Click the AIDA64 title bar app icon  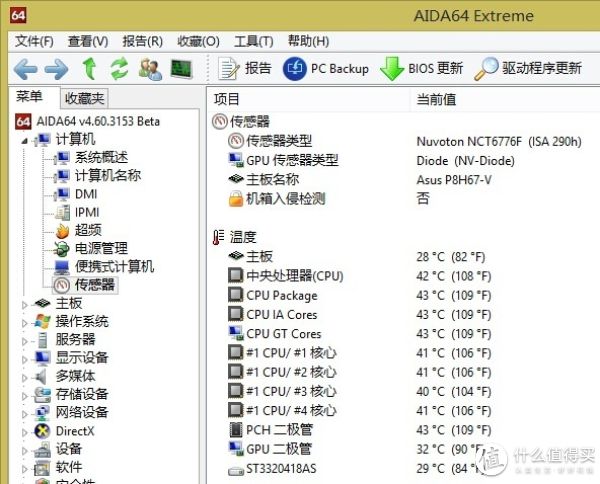pos(18,15)
